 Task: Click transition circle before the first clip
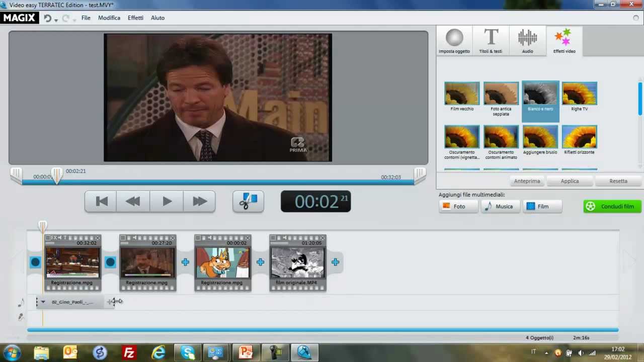click(x=35, y=262)
